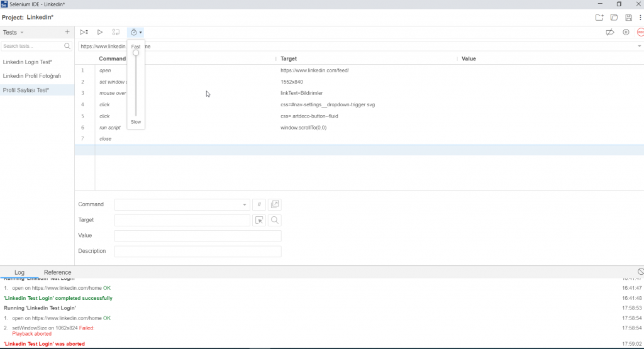
Task: Select the run script command row
Action: pyautogui.click(x=359, y=127)
